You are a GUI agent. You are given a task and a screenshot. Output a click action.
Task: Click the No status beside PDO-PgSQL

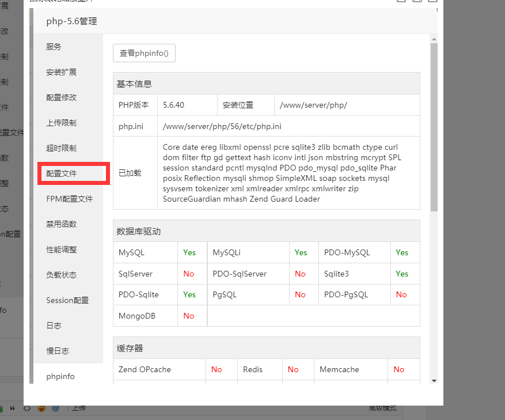point(401,294)
